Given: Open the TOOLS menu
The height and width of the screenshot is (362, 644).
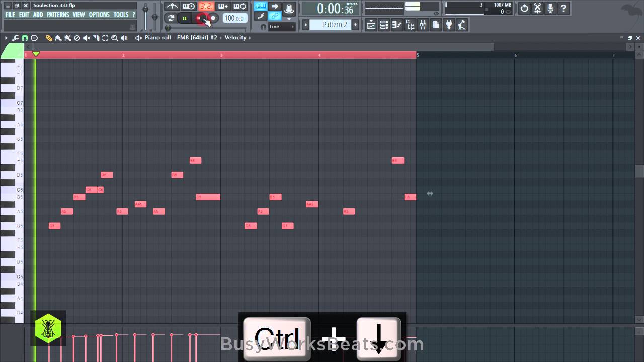Looking at the screenshot, I should tap(121, 15).
